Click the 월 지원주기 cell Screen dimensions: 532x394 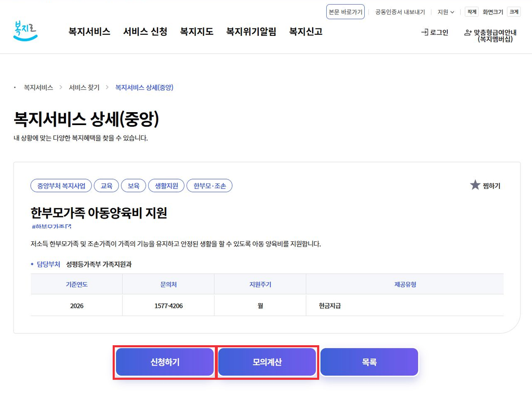pos(260,306)
